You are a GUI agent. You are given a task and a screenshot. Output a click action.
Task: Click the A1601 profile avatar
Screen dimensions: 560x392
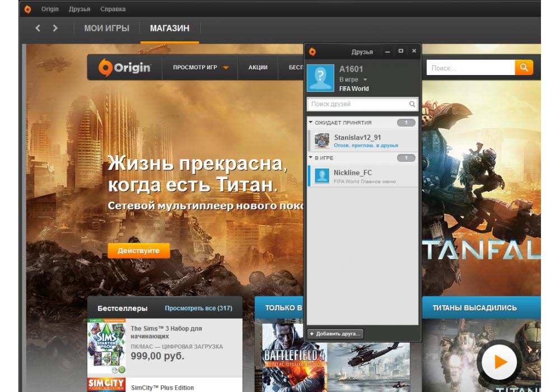coord(320,78)
